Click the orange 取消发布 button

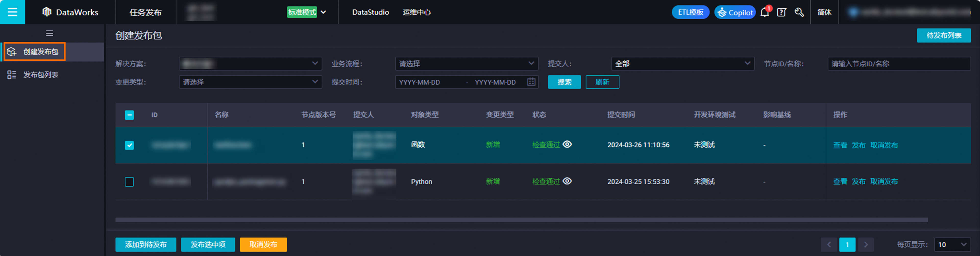point(263,244)
